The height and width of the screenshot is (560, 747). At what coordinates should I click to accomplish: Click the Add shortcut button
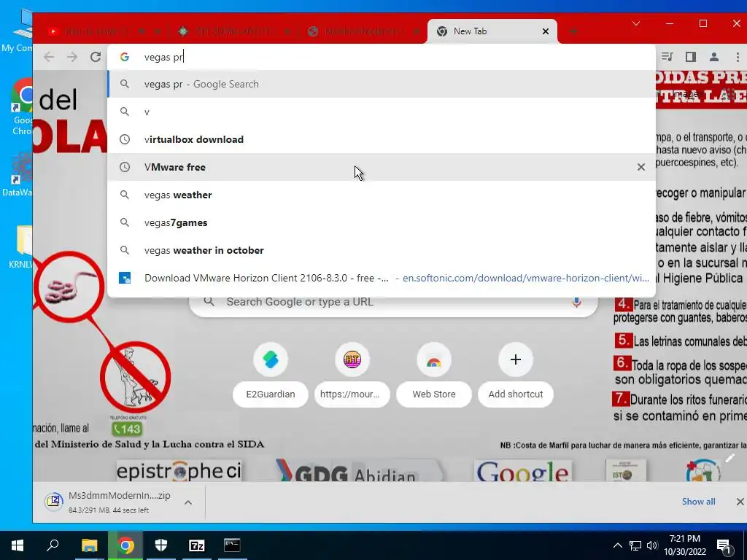pos(516,374)
